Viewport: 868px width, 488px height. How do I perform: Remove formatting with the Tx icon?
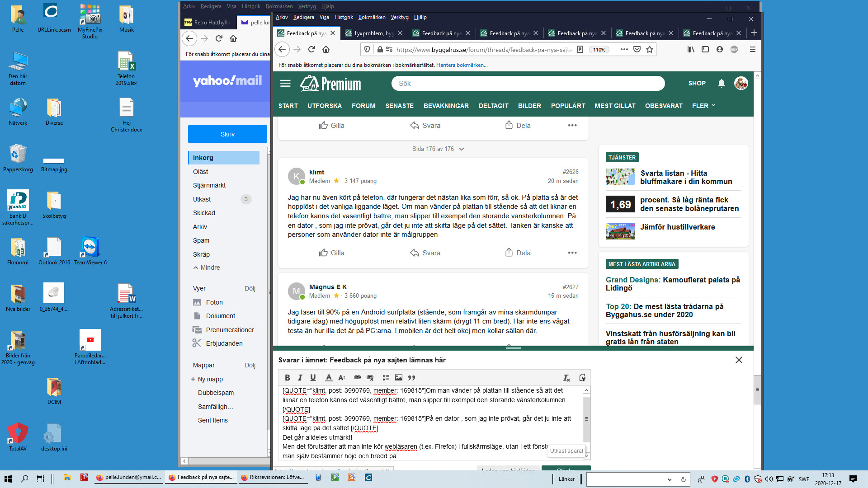566,378
